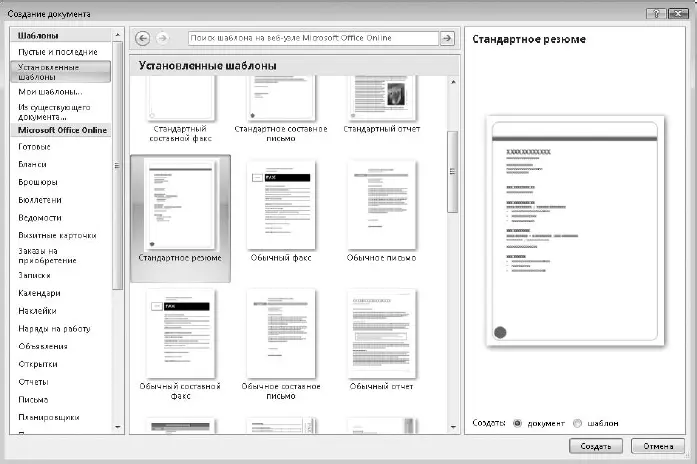Click the Создать button

pyautogui.click(x=596, y=446)
